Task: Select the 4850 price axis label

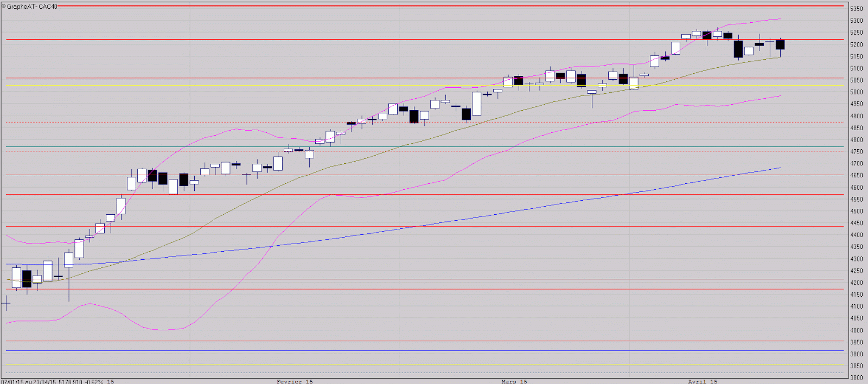Action: tap(857, 128)
